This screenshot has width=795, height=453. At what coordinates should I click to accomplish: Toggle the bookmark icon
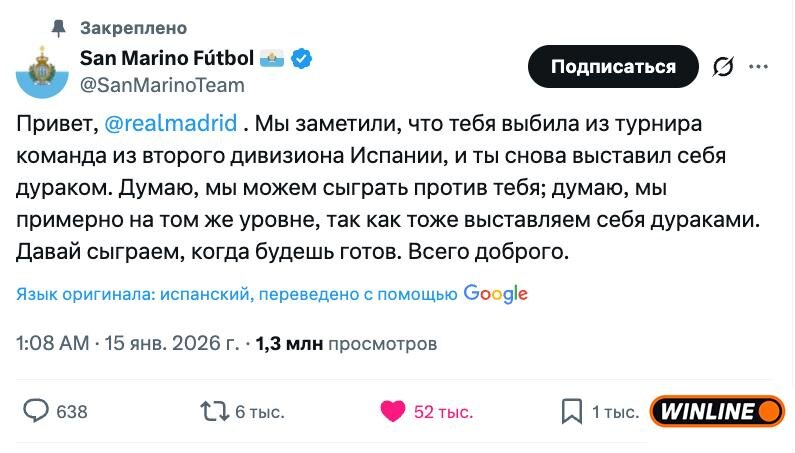pyautogui.click(x=572, y=411)
